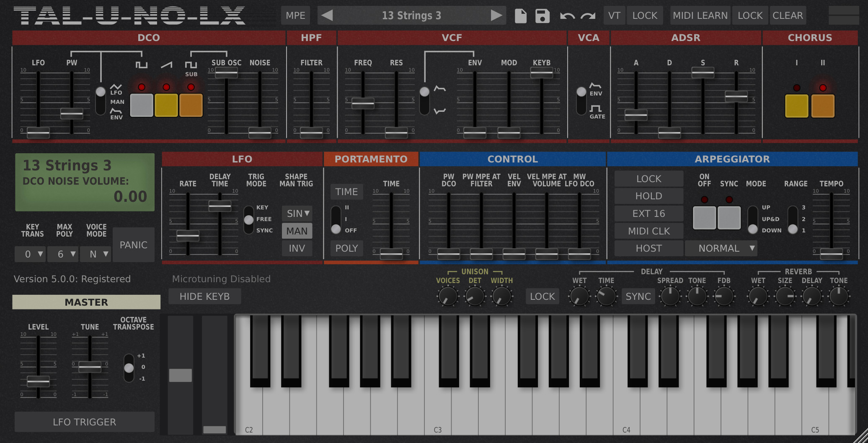This screenshot has width=868, height=443.
Task: Redo the last change
Action: point(588,16)
